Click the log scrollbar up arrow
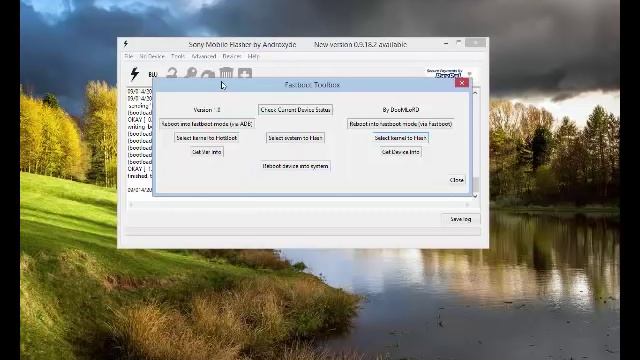 coord(475,93)
